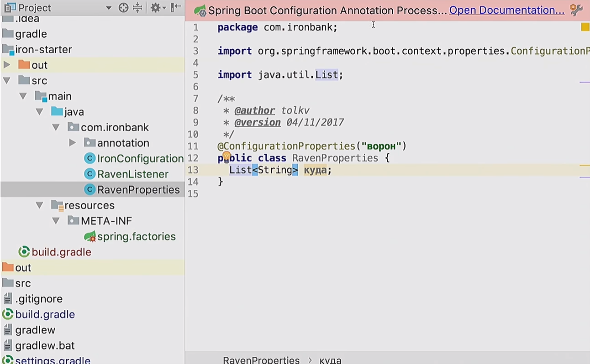Open the gradlew file

pos(35,330)
